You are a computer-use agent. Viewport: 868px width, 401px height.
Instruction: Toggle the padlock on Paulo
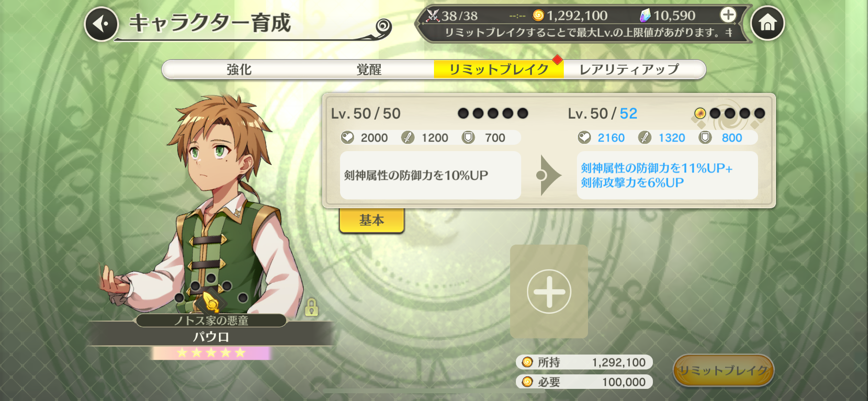[x=311, y=307]
